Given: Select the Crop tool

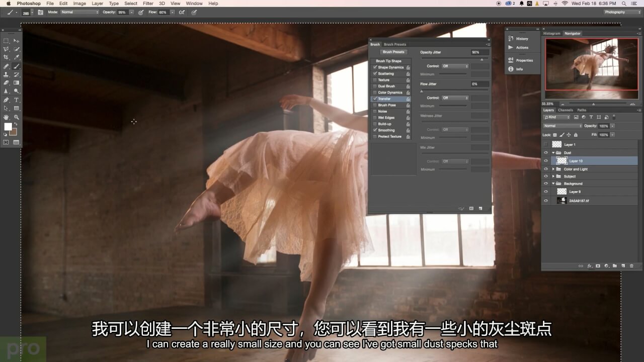Looking at the screenshot, I should click(6, 57).
